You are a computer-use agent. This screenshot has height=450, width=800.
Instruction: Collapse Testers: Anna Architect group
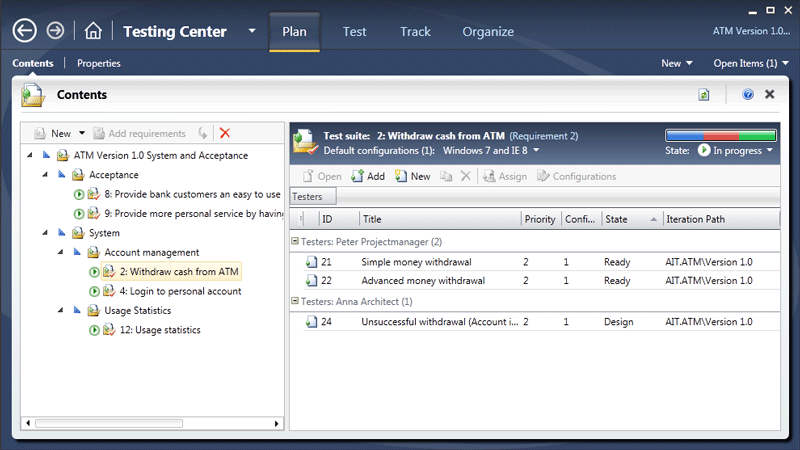click(294, 301)
